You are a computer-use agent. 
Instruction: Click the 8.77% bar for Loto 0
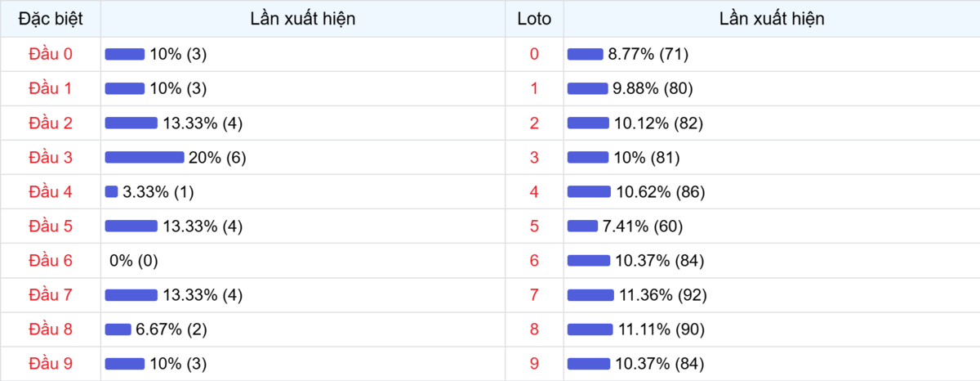click(585, 54)
